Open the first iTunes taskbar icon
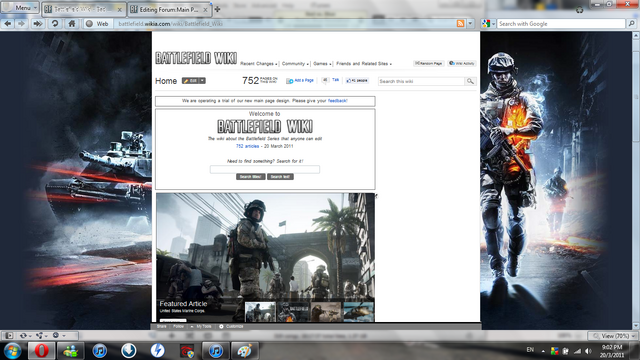Image resolution: width=640 pixels, height=360 pixels. (x=100, y=351)
